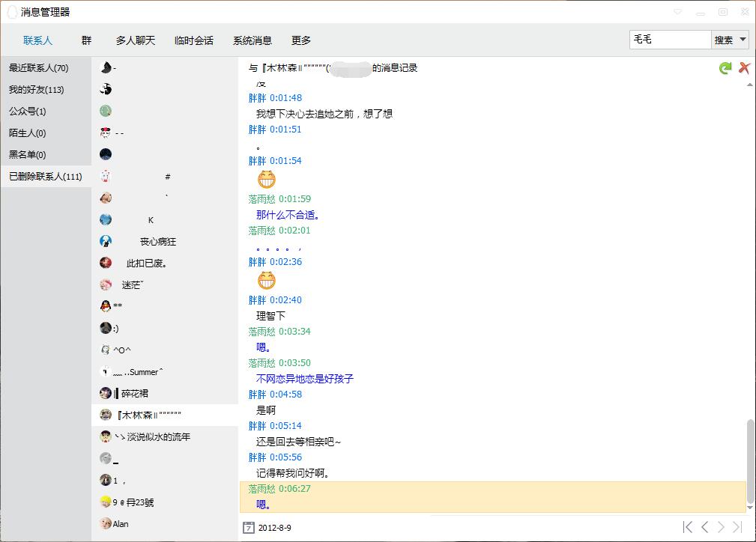
Task: Select 最近联系人(70) category
Action: tap(46, 68)
